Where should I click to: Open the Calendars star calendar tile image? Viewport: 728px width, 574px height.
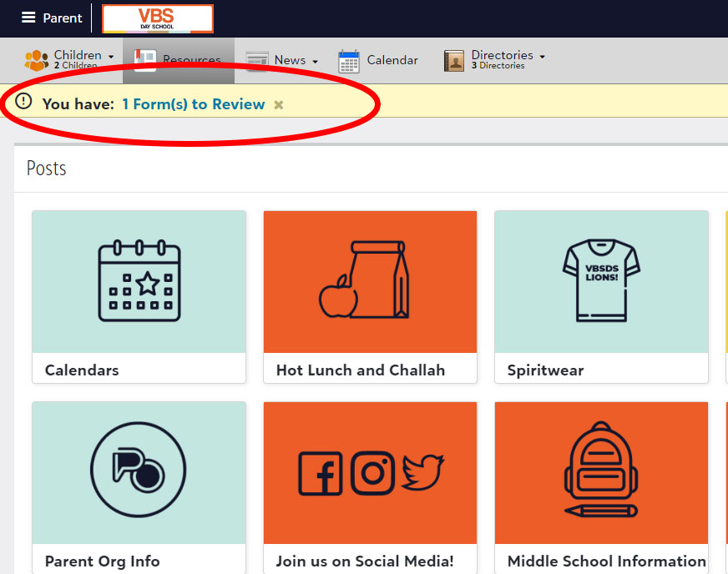click(139, 282)
